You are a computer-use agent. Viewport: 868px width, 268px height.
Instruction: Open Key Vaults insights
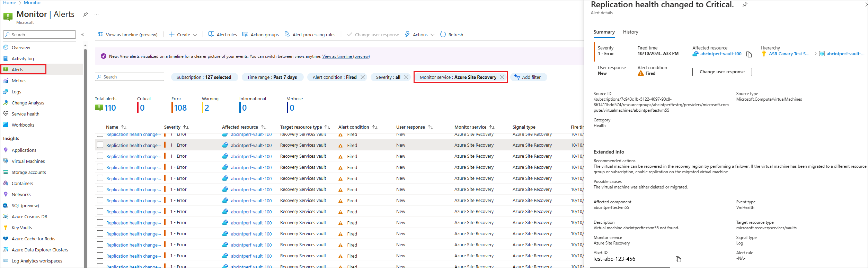coord(22,228)
